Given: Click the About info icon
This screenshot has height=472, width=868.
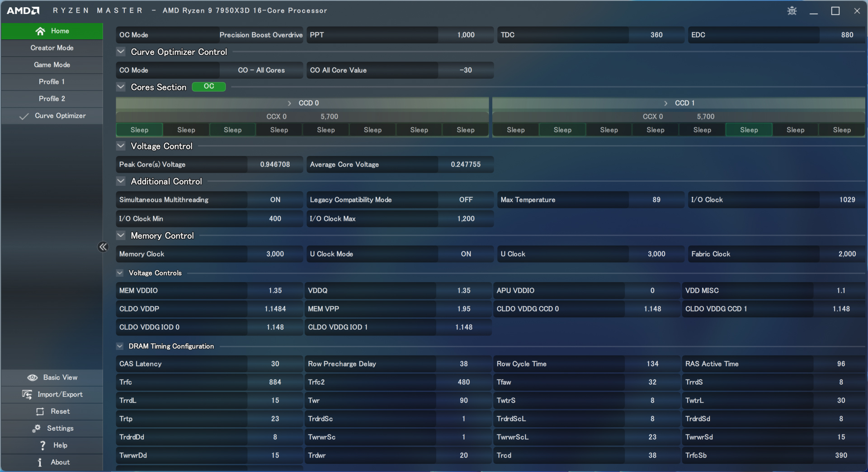Looking at the screenshot, I should click(40, 462).
